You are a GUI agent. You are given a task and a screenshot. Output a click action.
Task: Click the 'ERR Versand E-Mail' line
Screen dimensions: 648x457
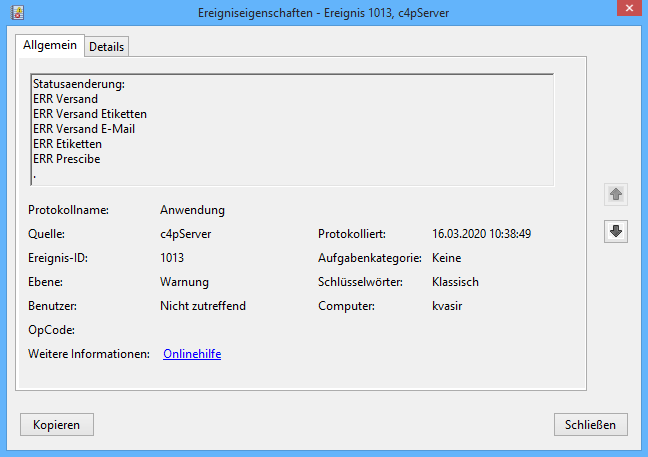click(x=83, y=129)
